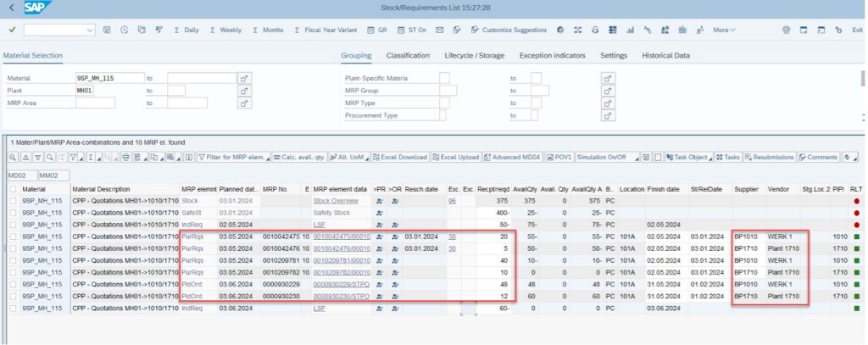This screenshot has width=868, height=345.
Task: Open the command field dropdown
Action: click(x=90, y=31)
